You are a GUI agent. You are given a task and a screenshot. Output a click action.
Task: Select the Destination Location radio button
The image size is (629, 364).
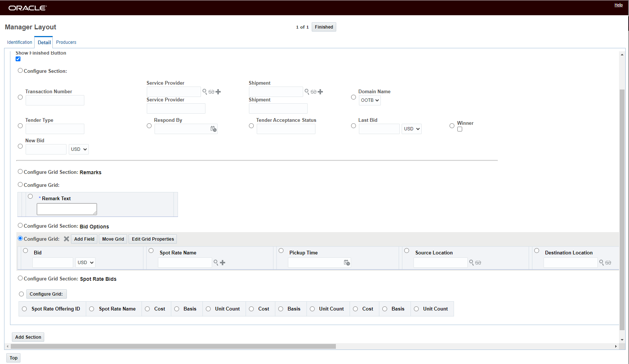point(537,251)
